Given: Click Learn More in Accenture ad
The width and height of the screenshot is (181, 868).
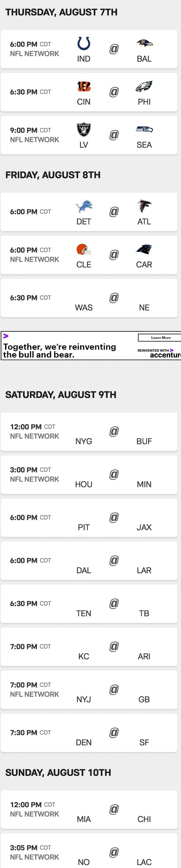Looking at the screenshot, I should click(160, 337).
